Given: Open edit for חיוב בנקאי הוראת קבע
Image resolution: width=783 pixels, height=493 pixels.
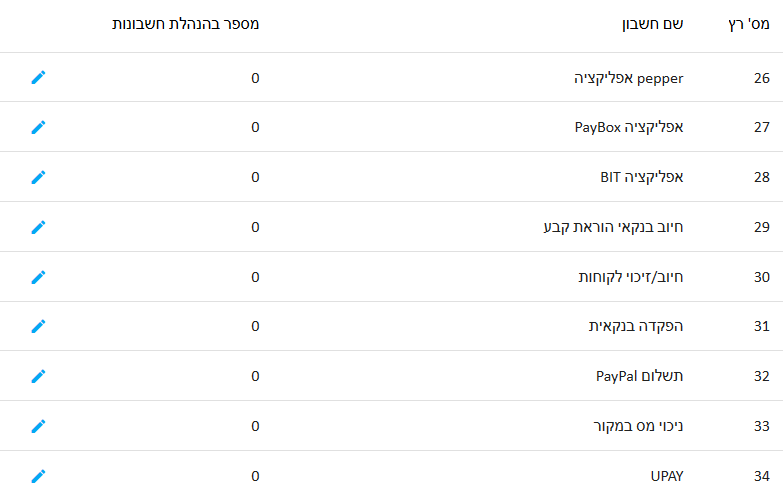Looking at the screenshot, I should pyautogui.click(x=38, y=227).
